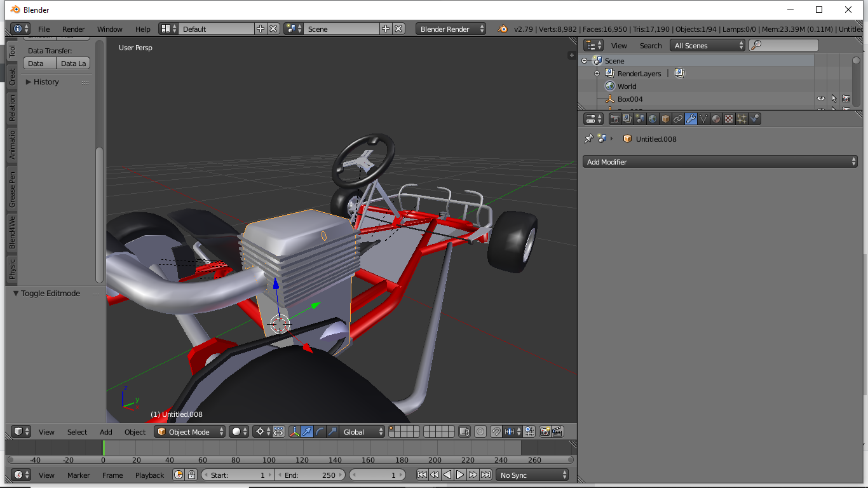Open the World properties globe tab
868x488 pixels.
point(653,119)
